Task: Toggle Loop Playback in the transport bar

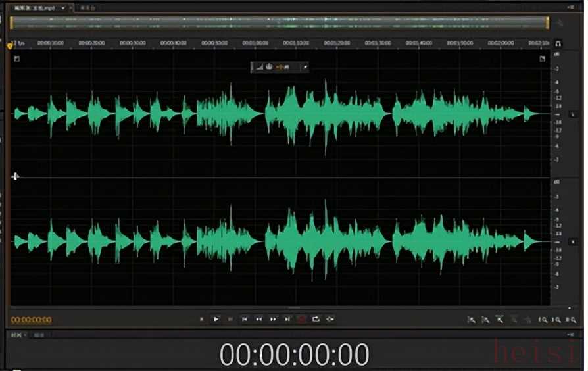Action: [x=316, y=319]
